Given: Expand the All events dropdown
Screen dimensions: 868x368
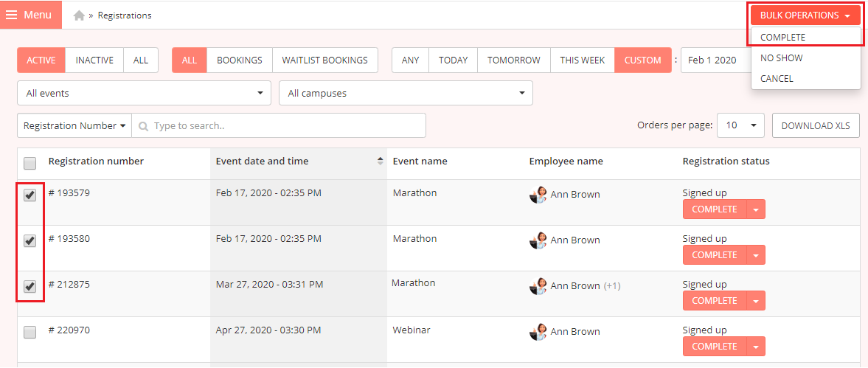Looking at the screenshot, I should [x=144, y=93].
